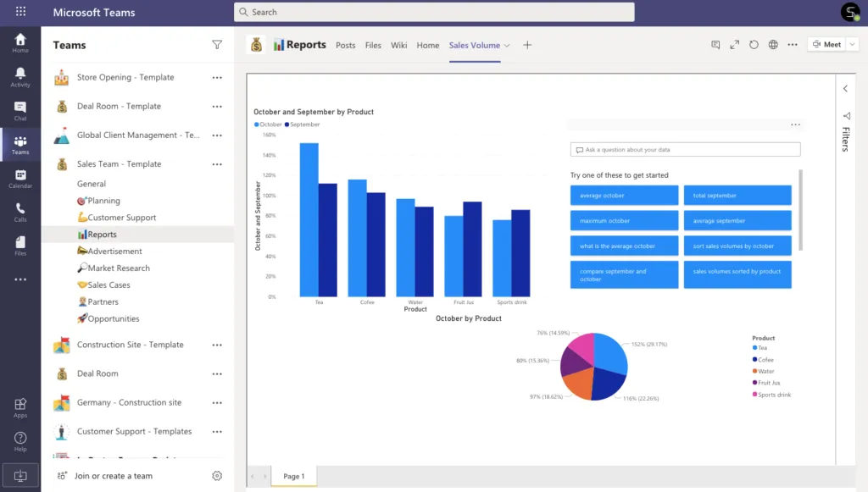The width and height of the screenshot is (868, 492).
Task: Click 'compare september and october' suggestion
Action: (624, 274)
